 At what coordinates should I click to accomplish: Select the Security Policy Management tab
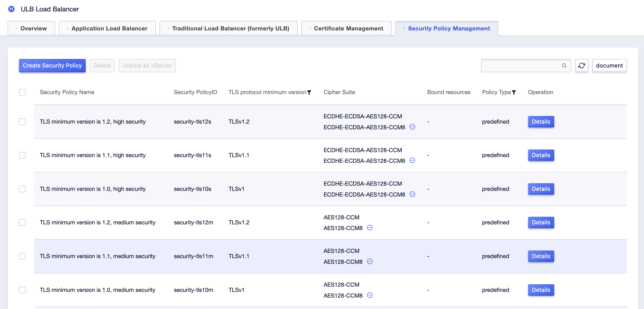[446, 29]
